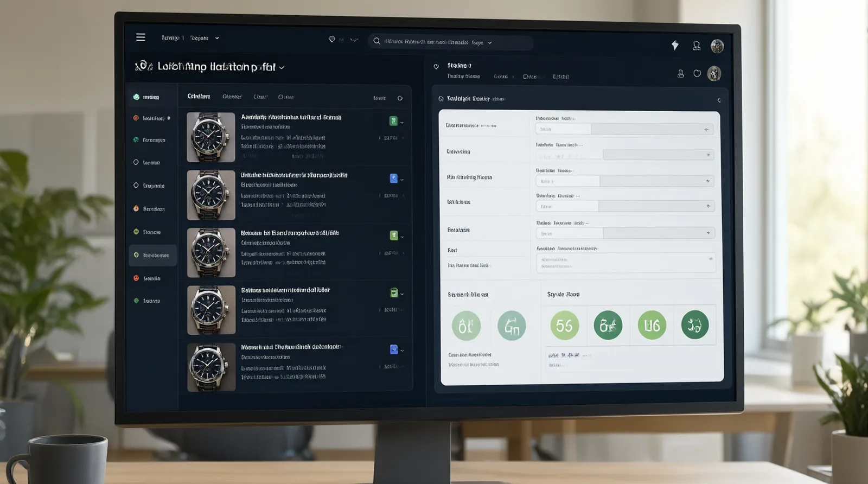Open the last watch listing's bold title link
Image resolution: width=868 pixels, height=484 pixels.
[x=291, y=347]
